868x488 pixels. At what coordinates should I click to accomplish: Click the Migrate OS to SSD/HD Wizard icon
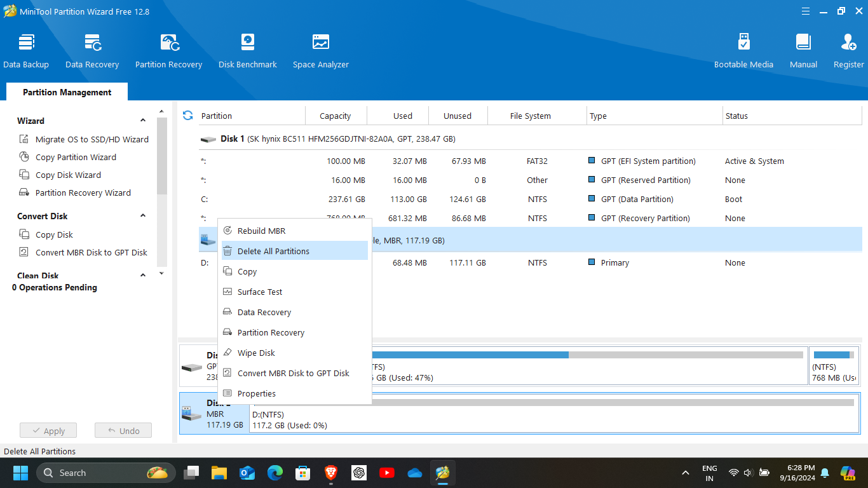pyautogui.click(x=24, y=139)
